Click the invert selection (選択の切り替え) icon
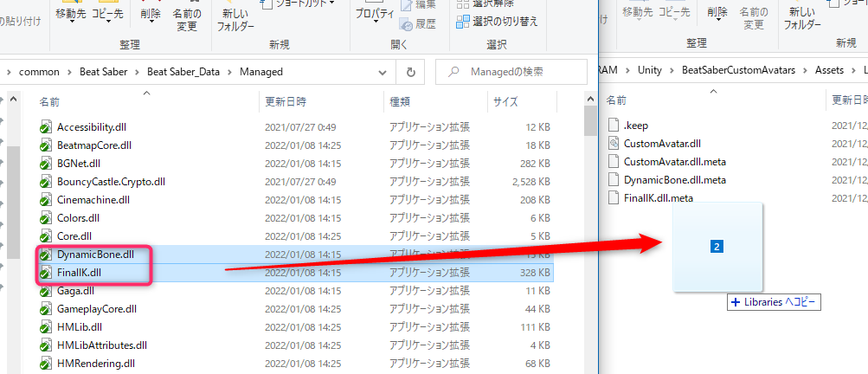The image size is (868, 374). (x=462, y=22)
